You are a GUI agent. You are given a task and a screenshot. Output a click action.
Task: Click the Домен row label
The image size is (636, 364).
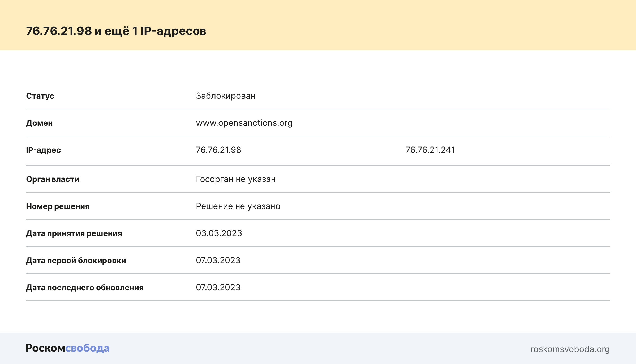click(39, 123)
